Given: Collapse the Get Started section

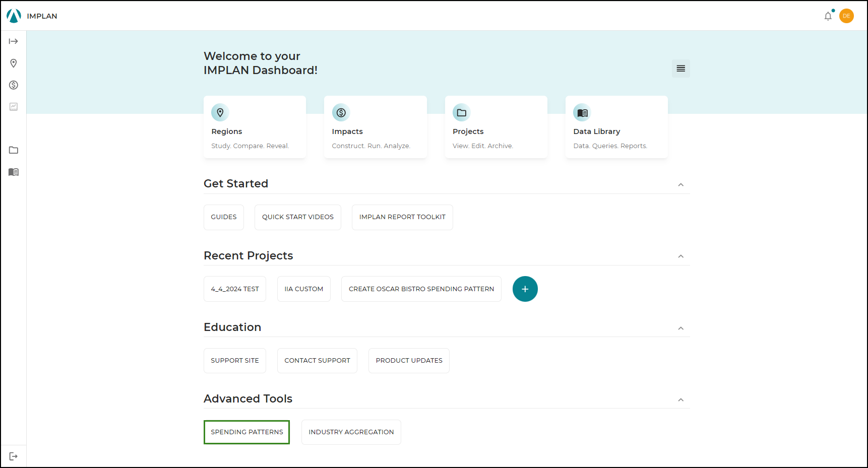Looking at the screenshot, I should 681,184.
